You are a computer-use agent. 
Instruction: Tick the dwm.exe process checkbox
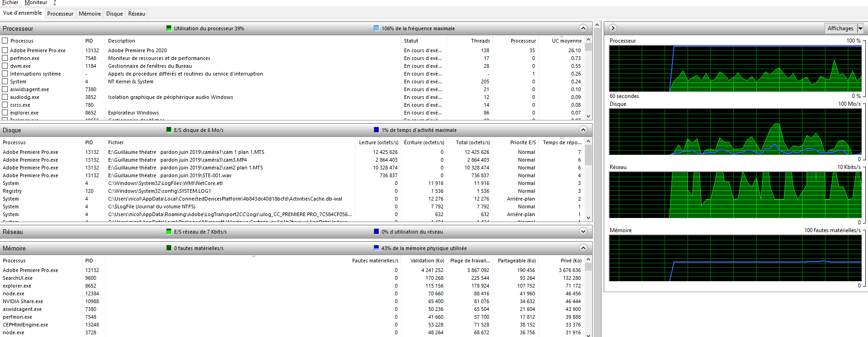click(x=5, y=66)
